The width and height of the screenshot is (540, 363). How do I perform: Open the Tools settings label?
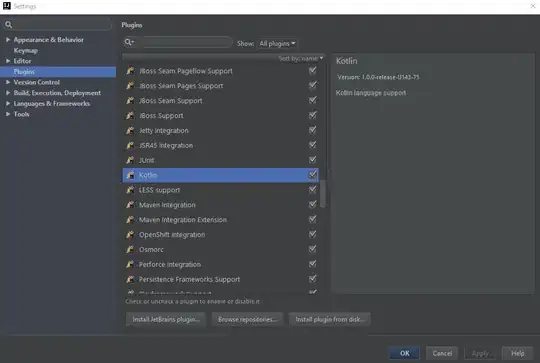point(21,114)
